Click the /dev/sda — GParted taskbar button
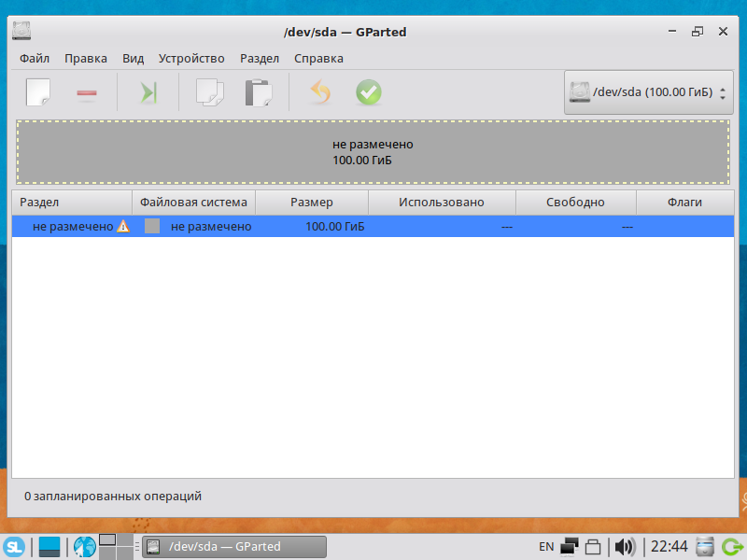Screen dimensions: 747x560 234,547
